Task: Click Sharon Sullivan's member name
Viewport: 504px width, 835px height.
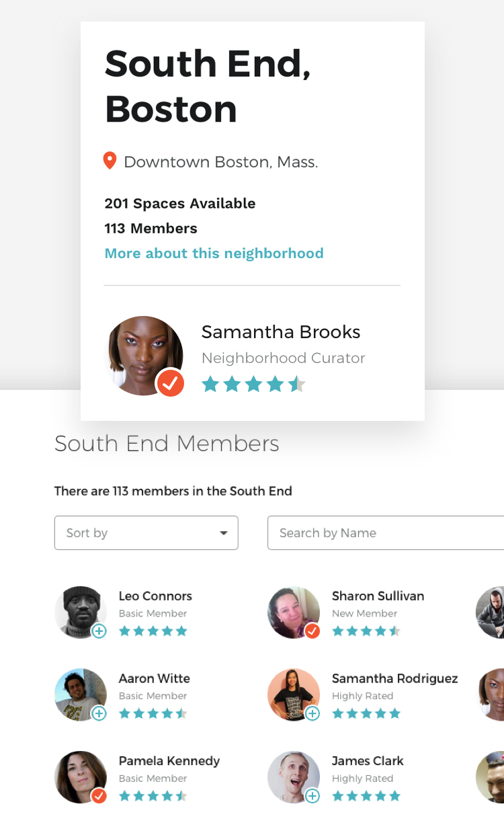Action: point(378,596)
